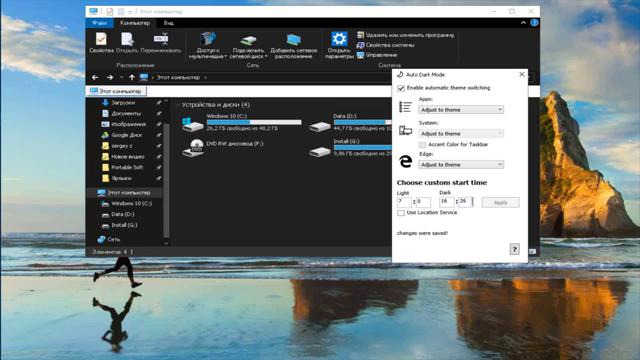Select the Windows 10 (C:) drive icon
Screen dimensions: 640x360
[x=193, y=124]
